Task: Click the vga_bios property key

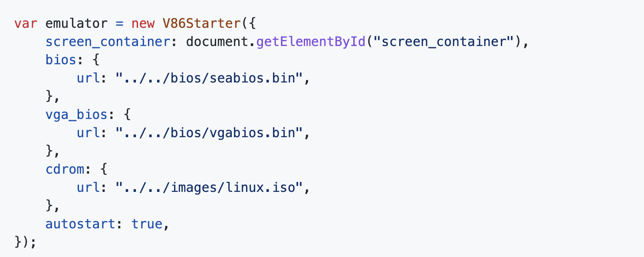Action: coord(77,115)
